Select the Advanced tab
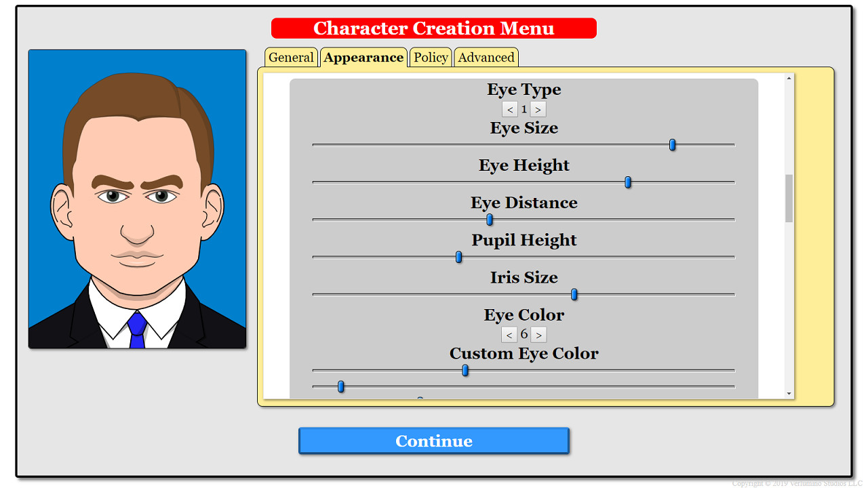 pos(486,58)
